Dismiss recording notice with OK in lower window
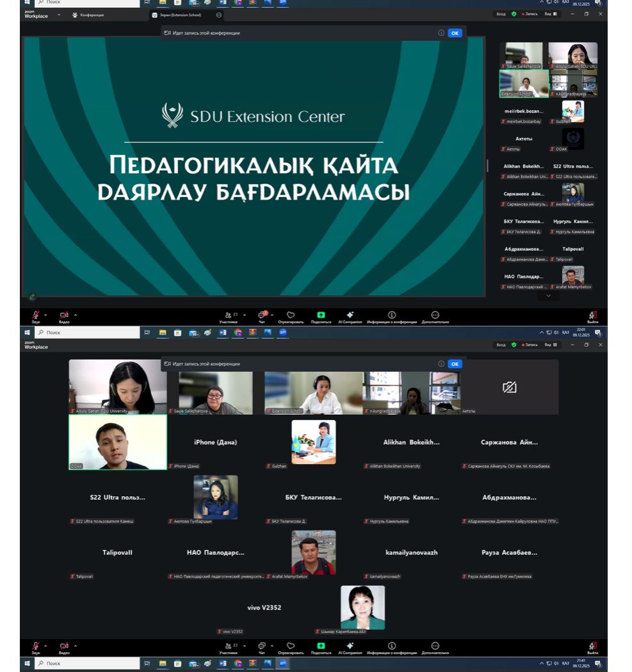 [x=455, y=364]
